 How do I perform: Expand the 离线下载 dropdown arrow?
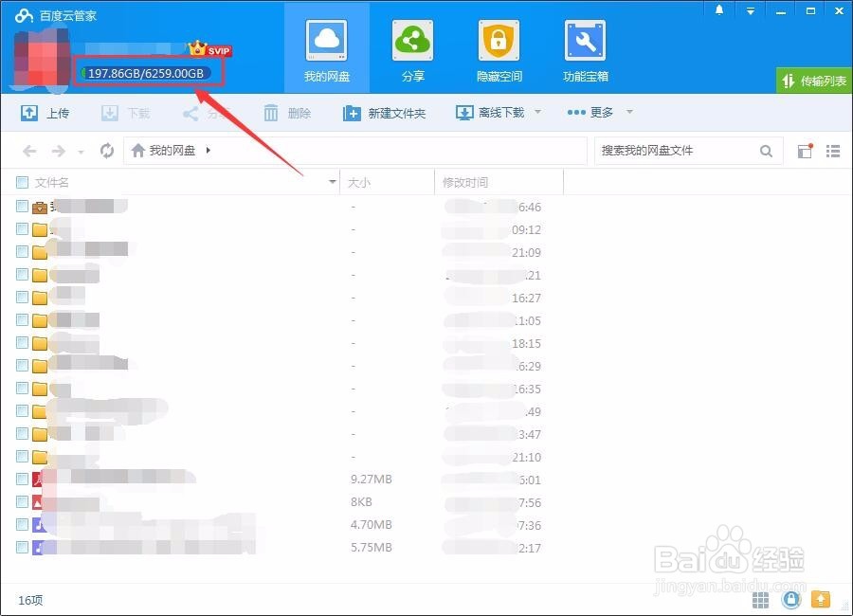tap(535, 112)
